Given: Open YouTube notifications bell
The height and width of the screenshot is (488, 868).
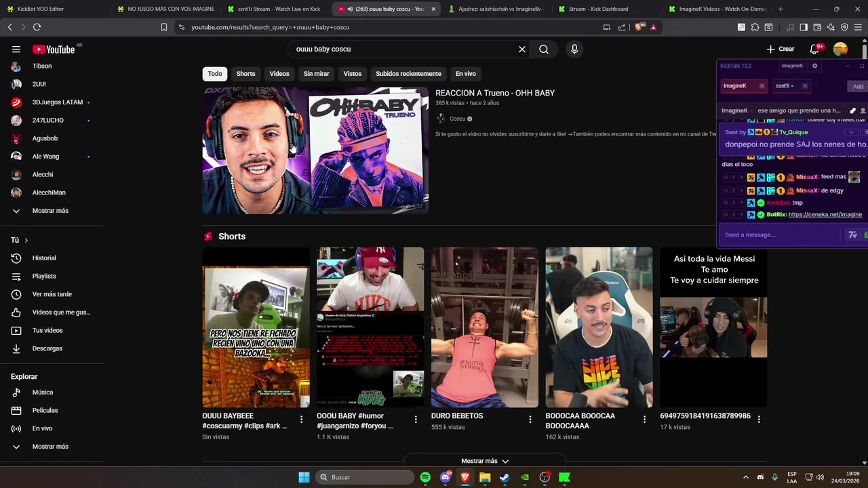Looking at the screenshot, I should tap(815, 49).
